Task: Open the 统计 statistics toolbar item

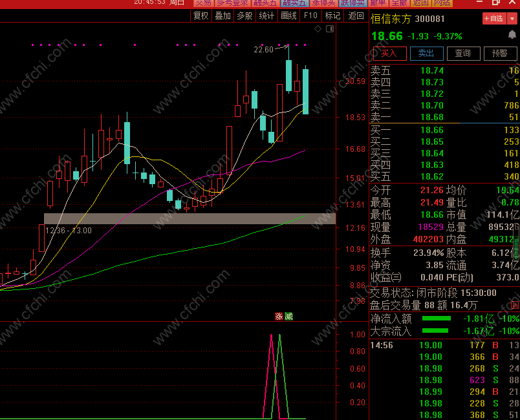Action: pyautogui.click(x=266, y=16)
